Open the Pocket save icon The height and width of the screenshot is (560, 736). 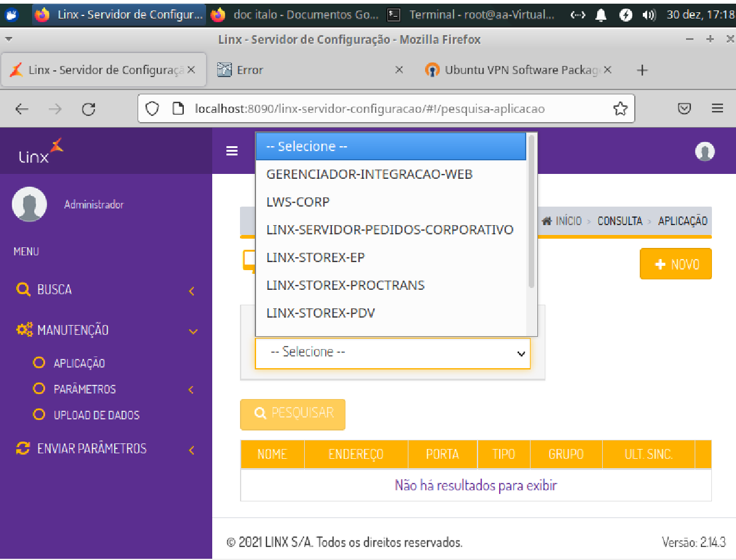[x=684, y=109]
